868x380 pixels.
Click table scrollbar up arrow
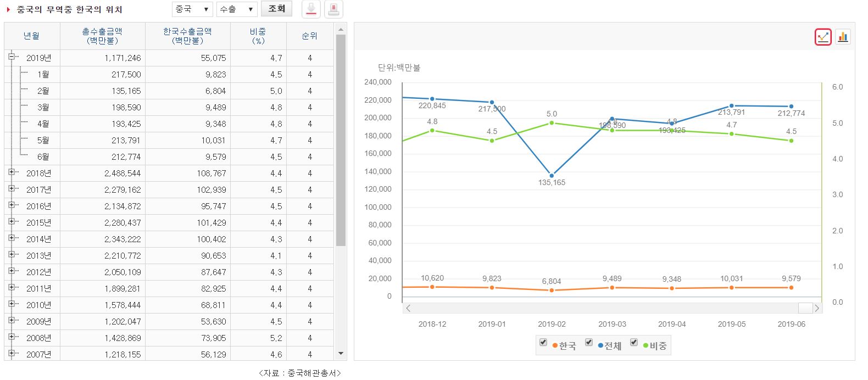point(341,29)
